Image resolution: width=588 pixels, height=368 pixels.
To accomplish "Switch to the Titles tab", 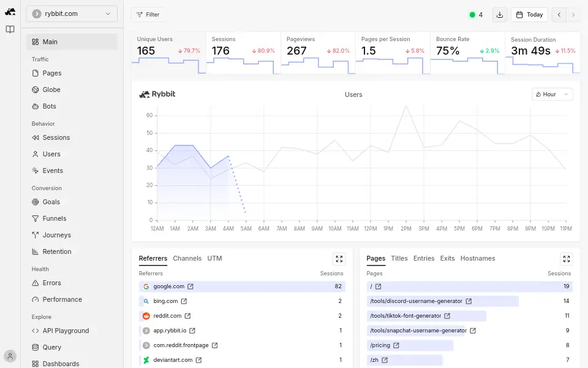I will tap(399, 258).
